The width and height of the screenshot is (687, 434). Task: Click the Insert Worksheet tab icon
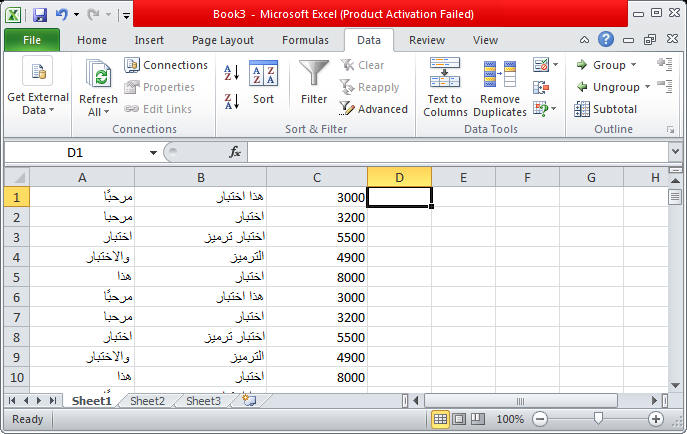coord(249,400)
